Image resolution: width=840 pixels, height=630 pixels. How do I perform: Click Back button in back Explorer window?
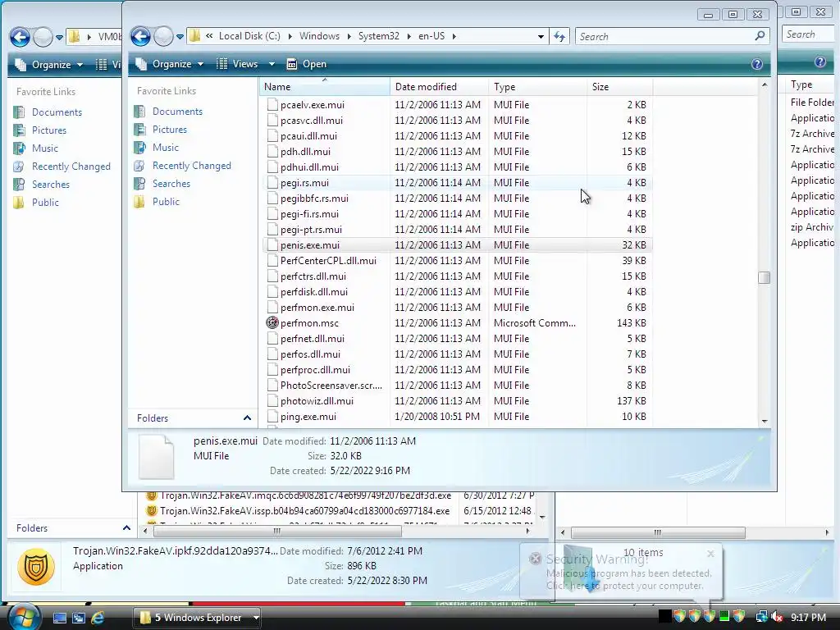(21, 38)
